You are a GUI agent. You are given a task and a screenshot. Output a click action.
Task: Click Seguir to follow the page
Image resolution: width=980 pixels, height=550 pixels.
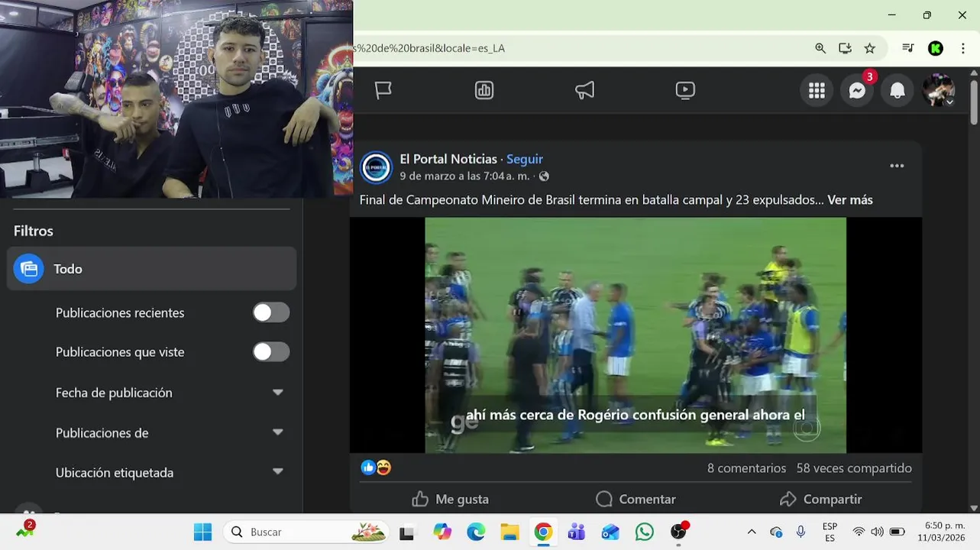click(525, 159)
